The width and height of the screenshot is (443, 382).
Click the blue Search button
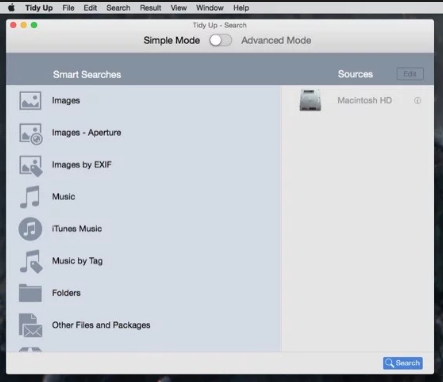[x=403, y=363]
